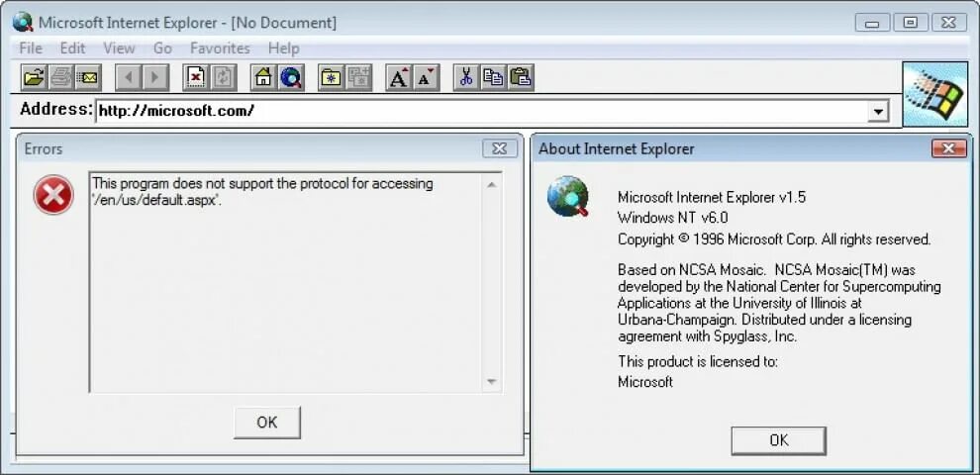
Task: Click 'This product is licensed to:' text
Action: (698, 361)
